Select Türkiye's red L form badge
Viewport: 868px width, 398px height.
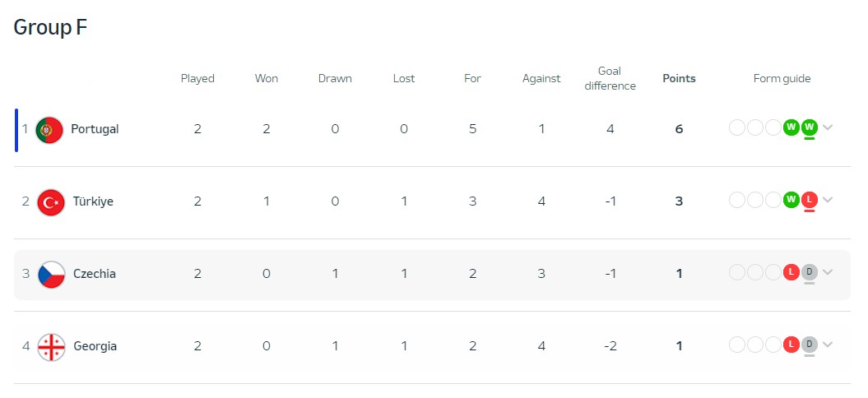(810, 200)
